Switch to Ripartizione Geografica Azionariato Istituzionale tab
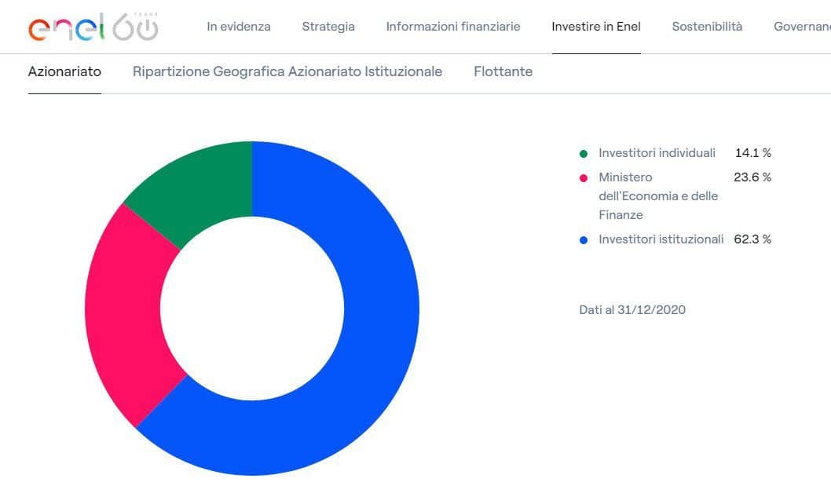 pos(287,71)
